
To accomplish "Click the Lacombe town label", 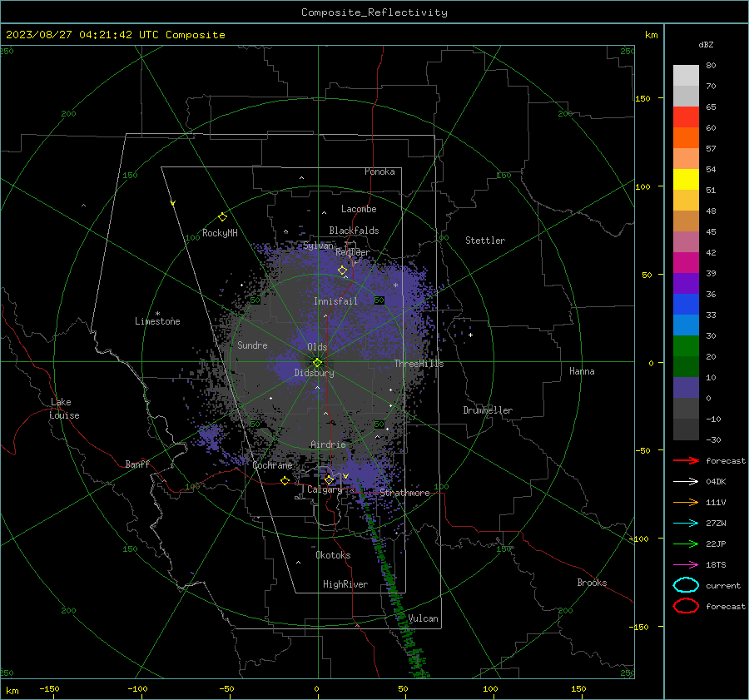I will [359, 209].
